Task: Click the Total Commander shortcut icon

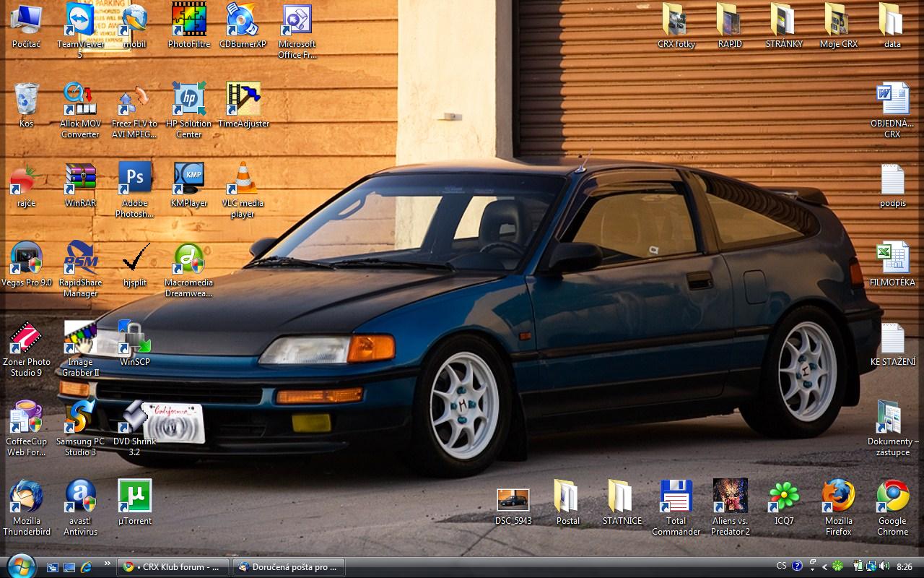Action: tap(676, 496)
